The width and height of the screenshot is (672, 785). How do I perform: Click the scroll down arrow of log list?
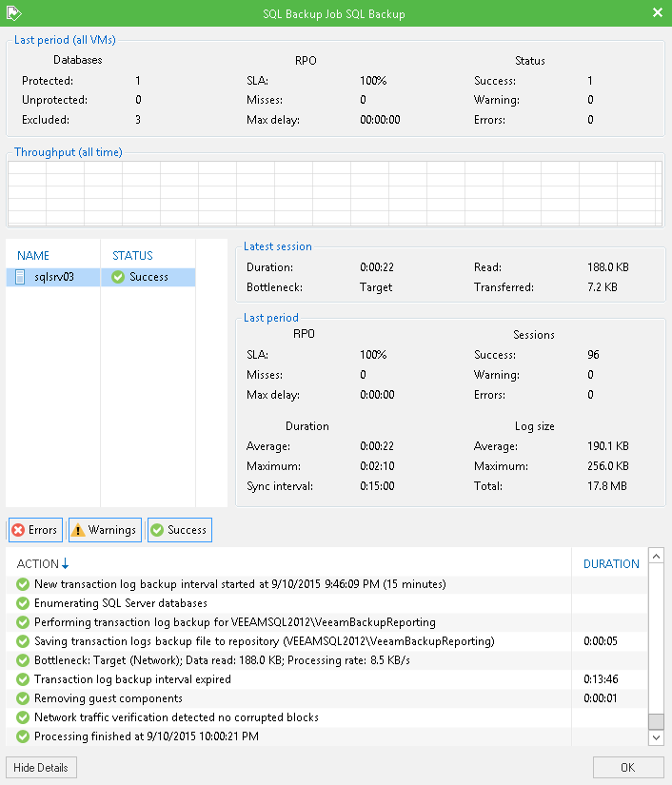656,737
